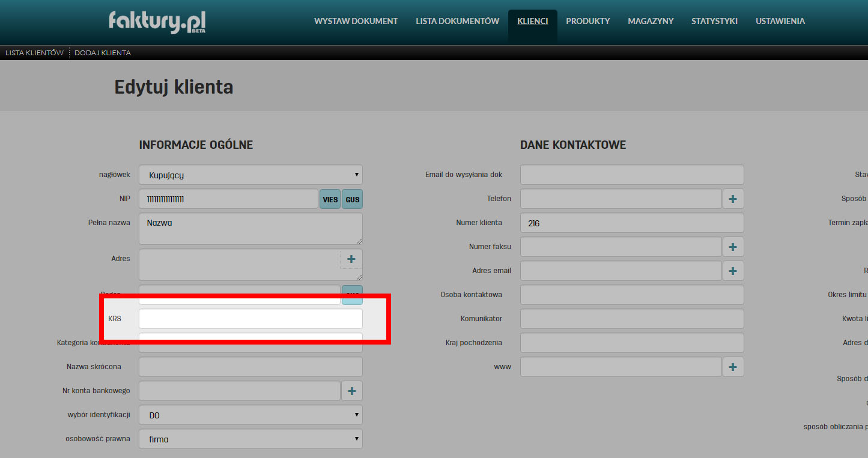The width and height of the screenshot is (868, 458).
Task: Click the GUS button next to NIP
Action: [x=353, y=199]
